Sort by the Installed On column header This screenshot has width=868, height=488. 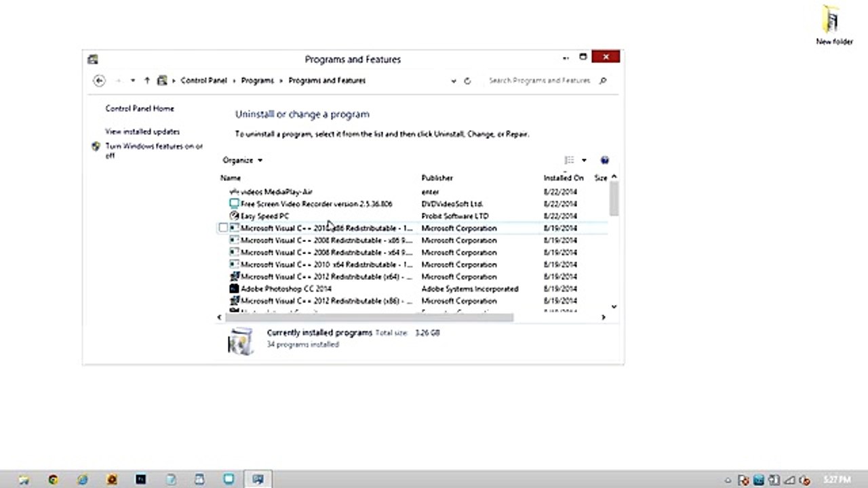click(x=564, y=178)
